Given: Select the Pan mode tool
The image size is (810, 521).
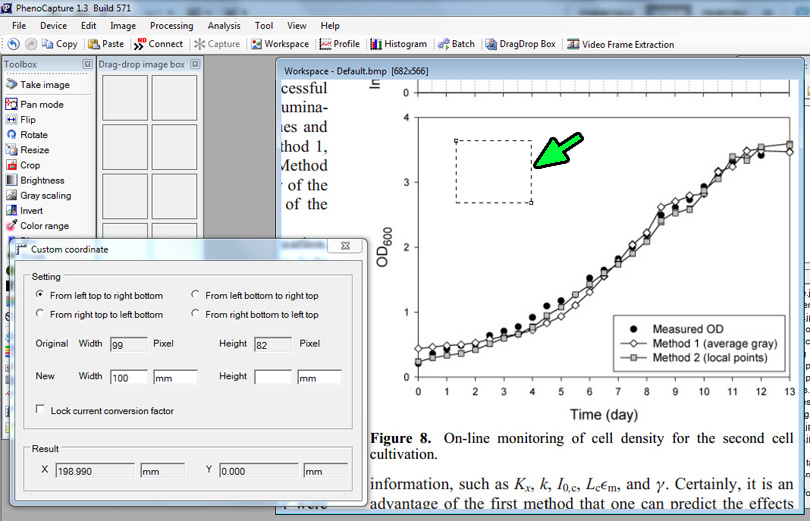Looking at the screenshot, I should pos(41,104).
